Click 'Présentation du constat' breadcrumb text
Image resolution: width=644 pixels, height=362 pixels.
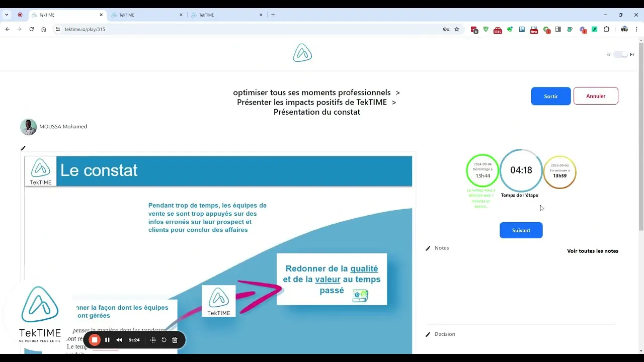pyautogui.click(x=317, y=112)
